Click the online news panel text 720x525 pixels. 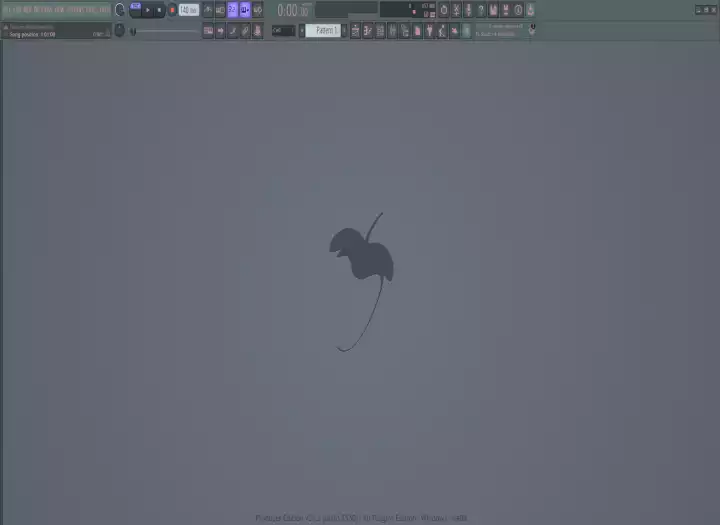500,30
